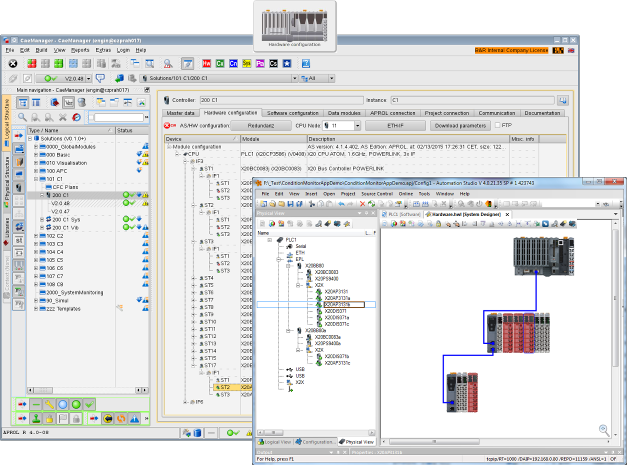This screenshot has height=465, width=627.
Task: Click the black Cs icon in CaeManager toolbar
Action: pos(274,64)
